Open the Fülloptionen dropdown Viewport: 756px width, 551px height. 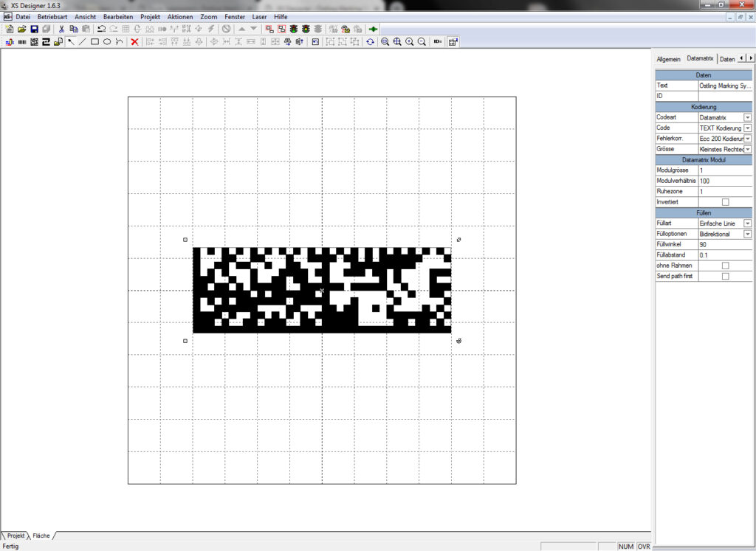(x=747, y=234)
